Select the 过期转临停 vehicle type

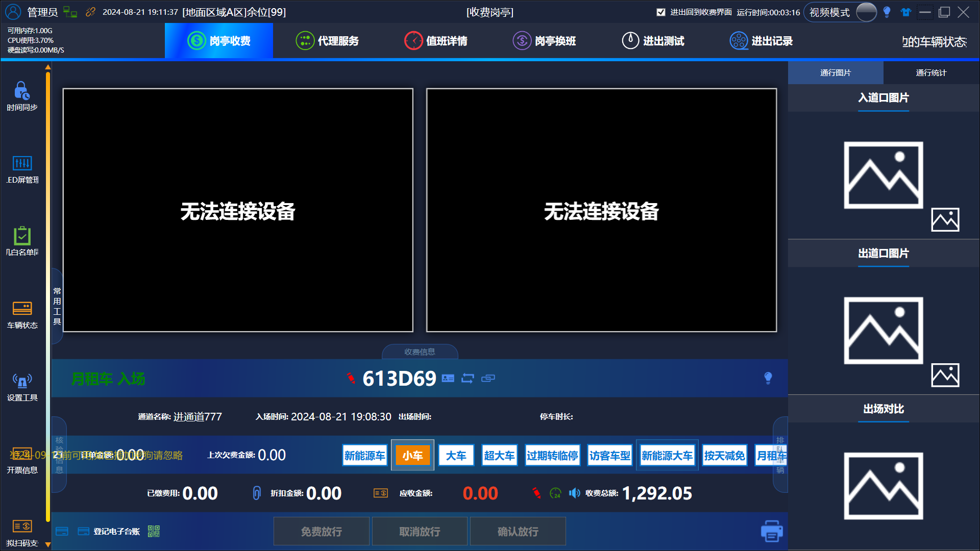552,455
